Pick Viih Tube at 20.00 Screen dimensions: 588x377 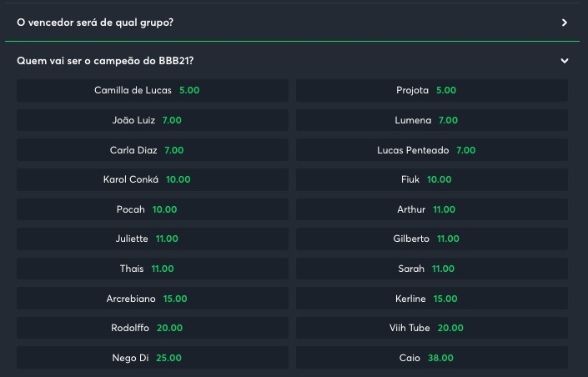click(432, 328)
